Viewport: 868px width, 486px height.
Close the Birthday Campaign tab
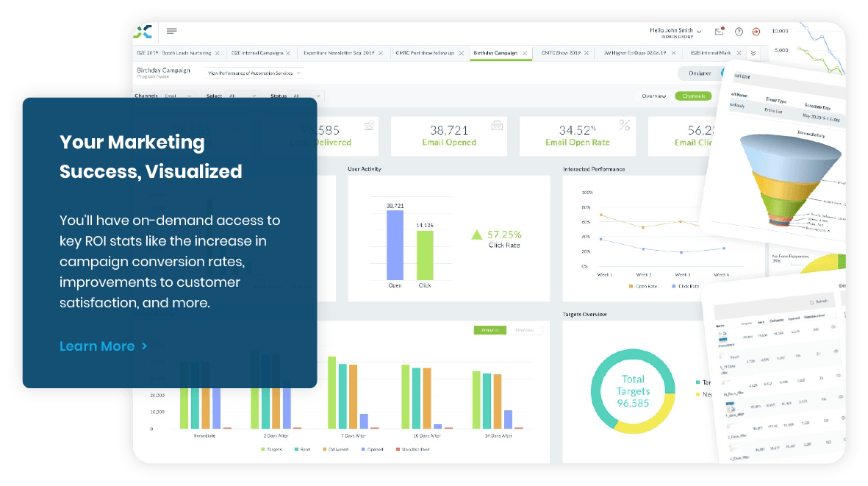[525, 53]
